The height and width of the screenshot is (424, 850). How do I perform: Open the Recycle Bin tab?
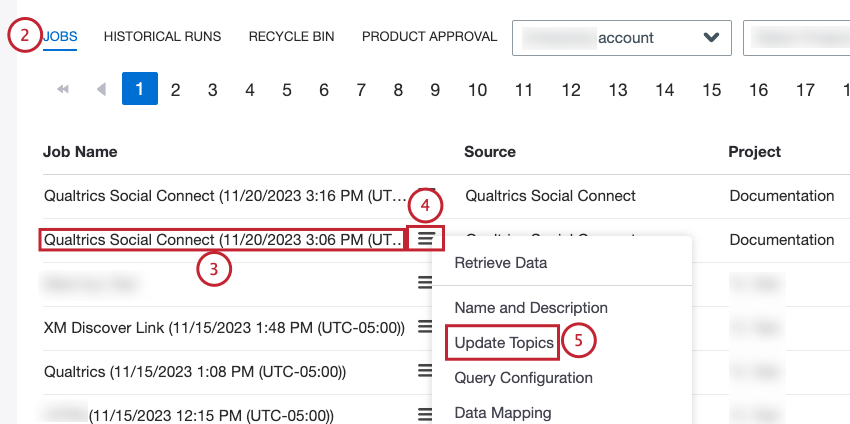[x=292, y=37]
